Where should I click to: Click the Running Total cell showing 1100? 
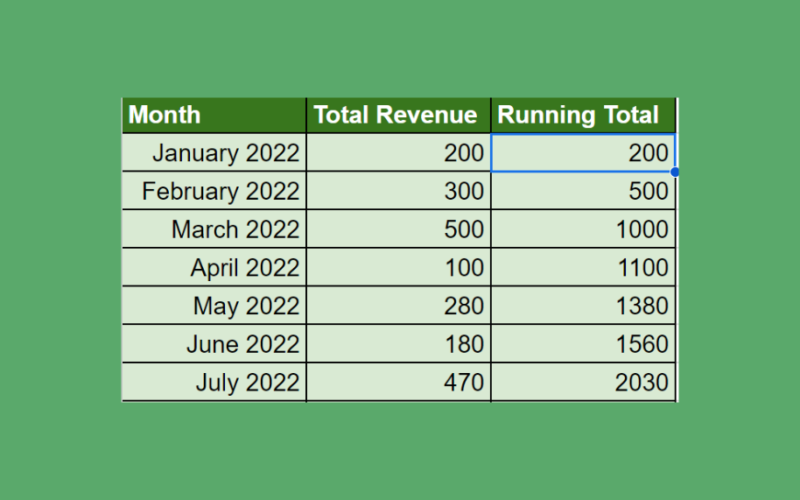[583, 268]
